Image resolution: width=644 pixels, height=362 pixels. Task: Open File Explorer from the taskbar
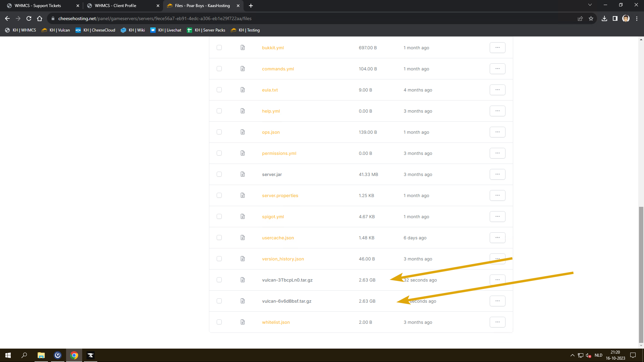[41, 355]
